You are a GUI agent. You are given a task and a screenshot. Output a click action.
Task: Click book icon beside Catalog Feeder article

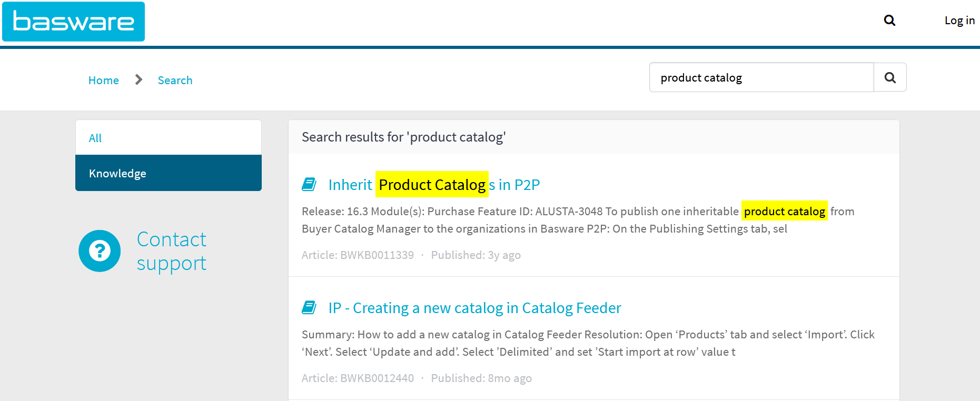click(x=309, y=307)
